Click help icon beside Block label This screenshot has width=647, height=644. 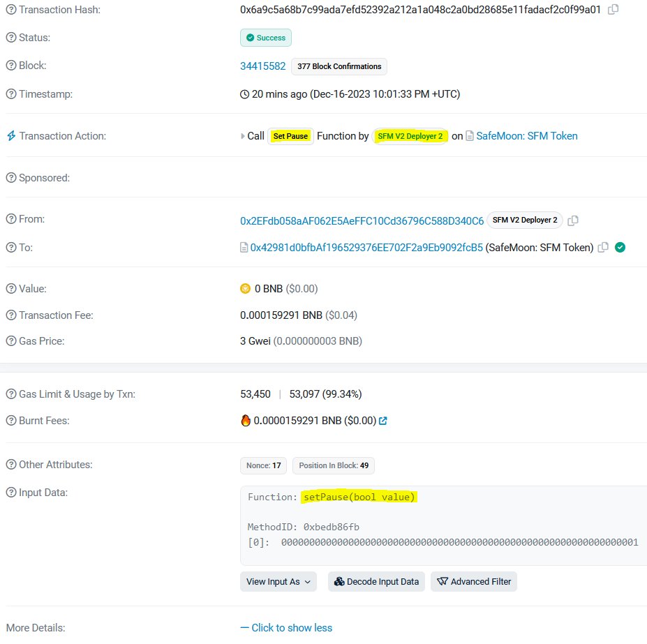(x=11, y=66)
